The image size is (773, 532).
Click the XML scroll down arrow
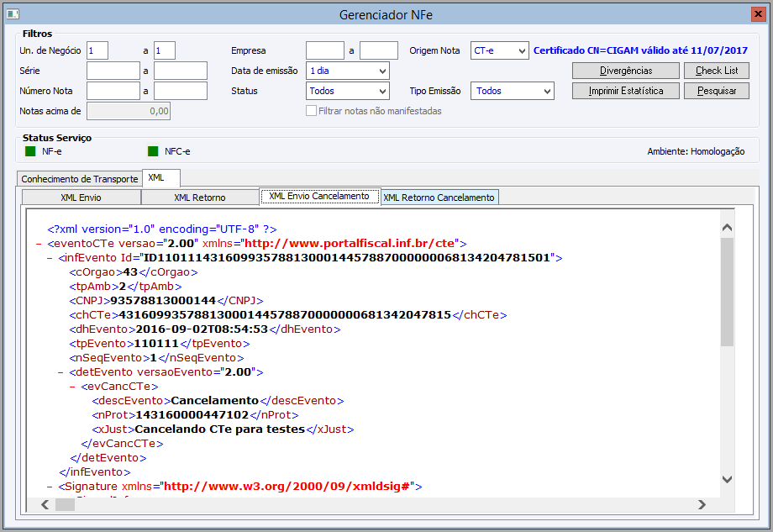727,478
